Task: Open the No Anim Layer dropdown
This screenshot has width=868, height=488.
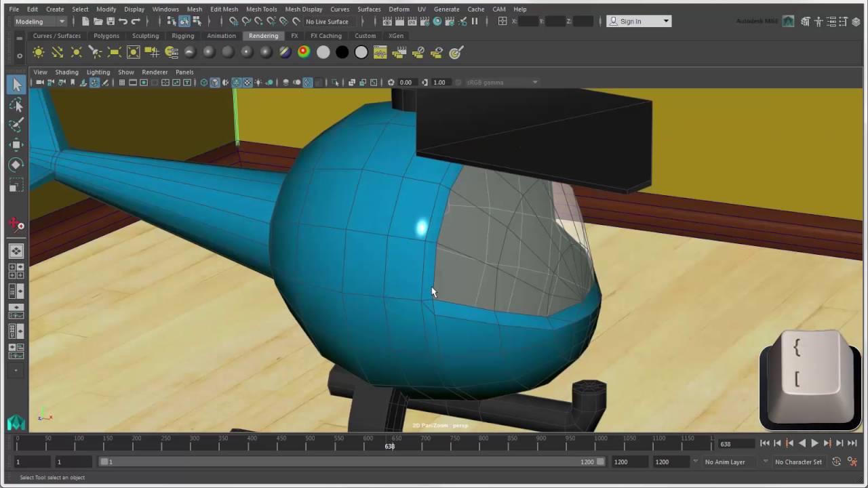Action: pos(730,462)
